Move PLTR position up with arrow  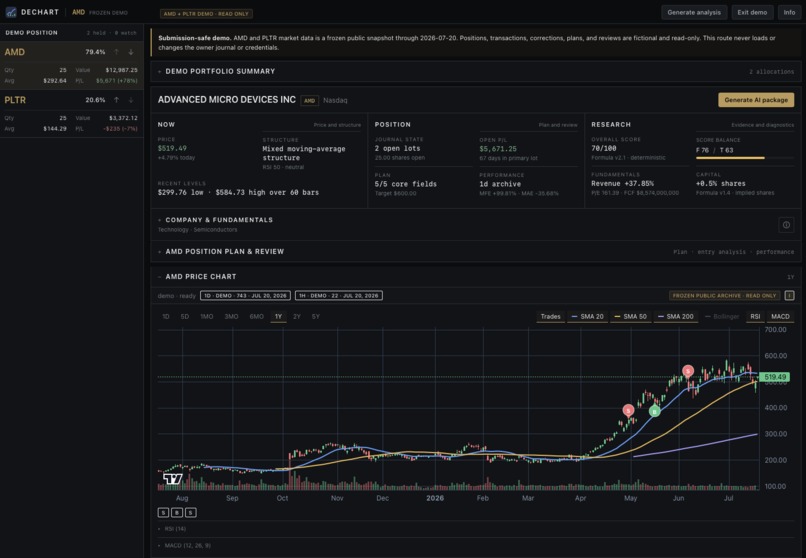point(117,100)
